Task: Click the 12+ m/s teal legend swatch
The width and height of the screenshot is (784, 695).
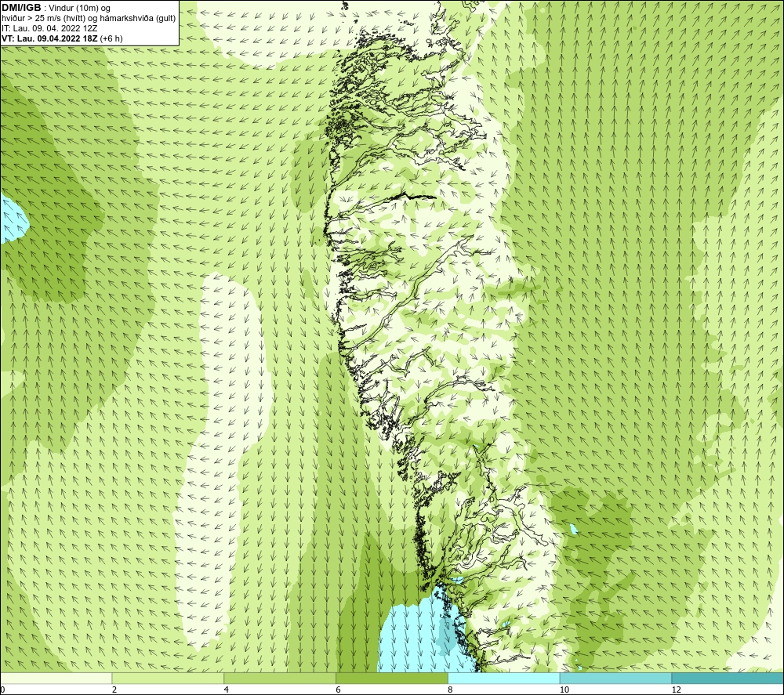Action: tap(728, 678)
